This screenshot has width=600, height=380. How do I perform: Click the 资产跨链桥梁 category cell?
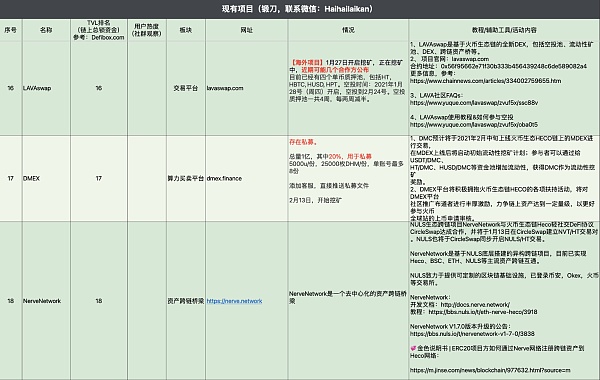(186, 301)
